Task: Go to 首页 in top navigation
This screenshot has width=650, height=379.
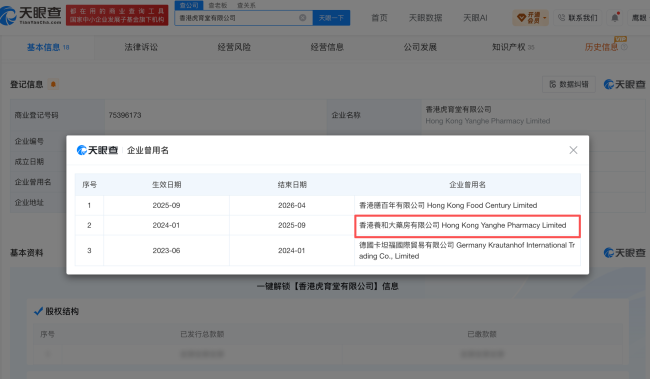Action: 379,18
